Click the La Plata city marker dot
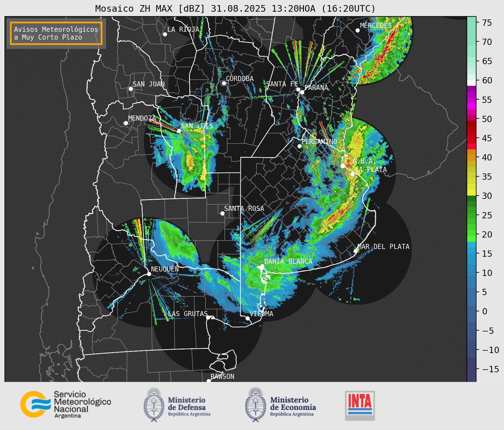This screenshot has height=430, width=504. coord(353,174)
